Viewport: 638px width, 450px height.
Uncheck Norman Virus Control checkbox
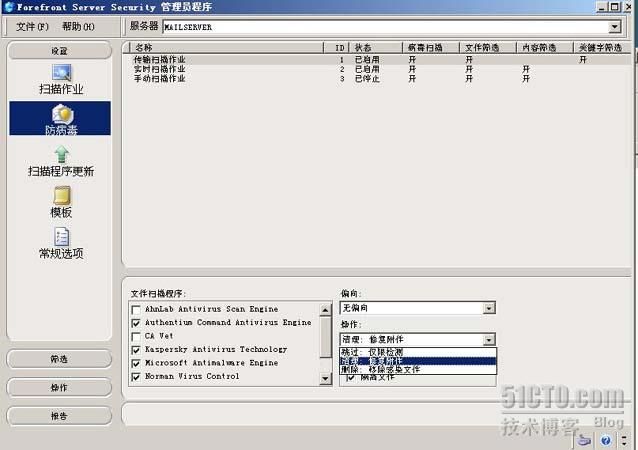click(136, 377)
